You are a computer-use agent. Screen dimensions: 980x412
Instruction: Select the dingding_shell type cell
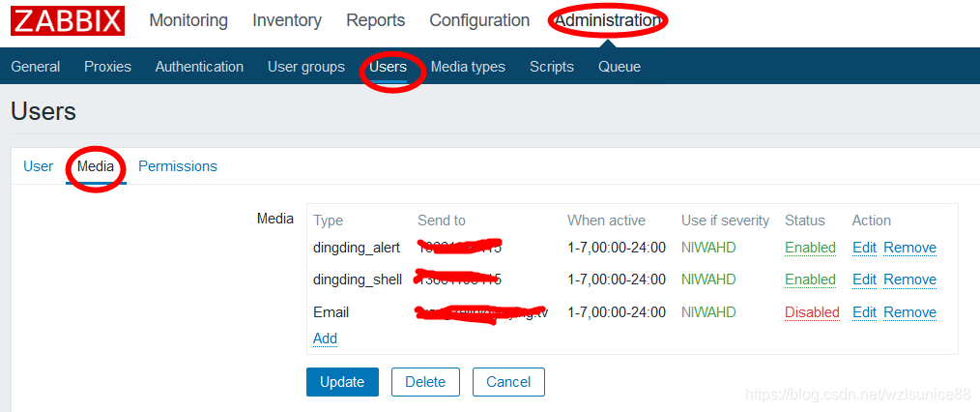click(358, 280)
